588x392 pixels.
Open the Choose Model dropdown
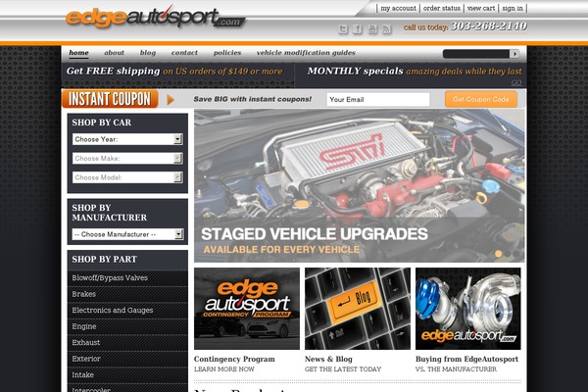click(x=127, y=177)
